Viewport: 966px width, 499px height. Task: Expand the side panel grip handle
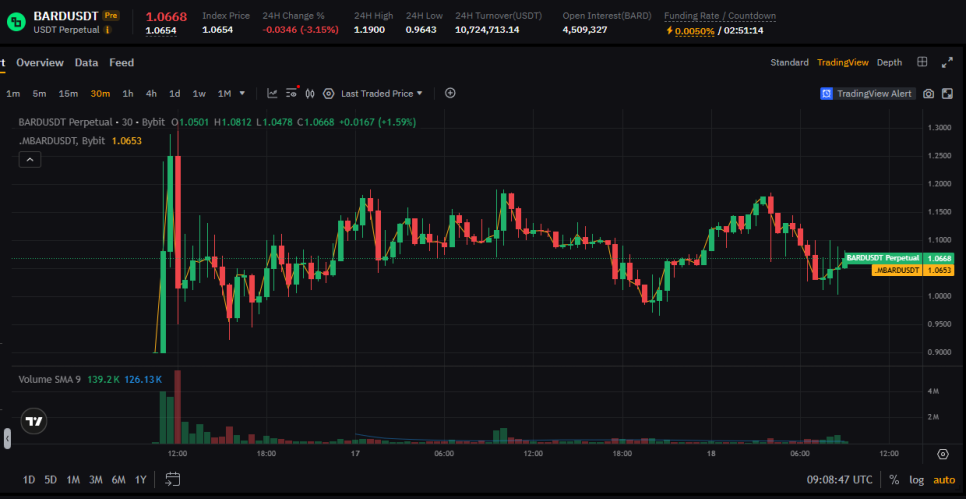(x=7, y=438)
